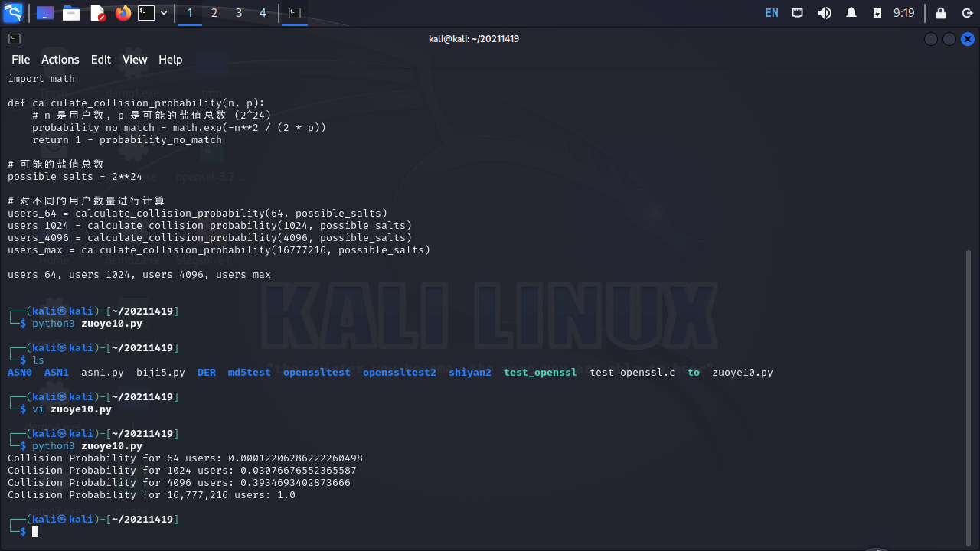Click the show desktop panel icon
The width and height of the screenshot is (980, 551).
pyautogui.click(x=45, y=13)
